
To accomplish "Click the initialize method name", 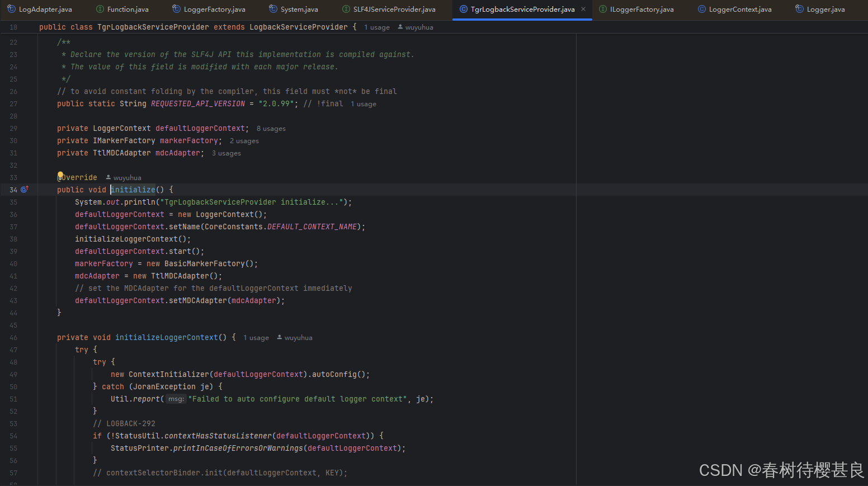I will [x=133, y=190].
